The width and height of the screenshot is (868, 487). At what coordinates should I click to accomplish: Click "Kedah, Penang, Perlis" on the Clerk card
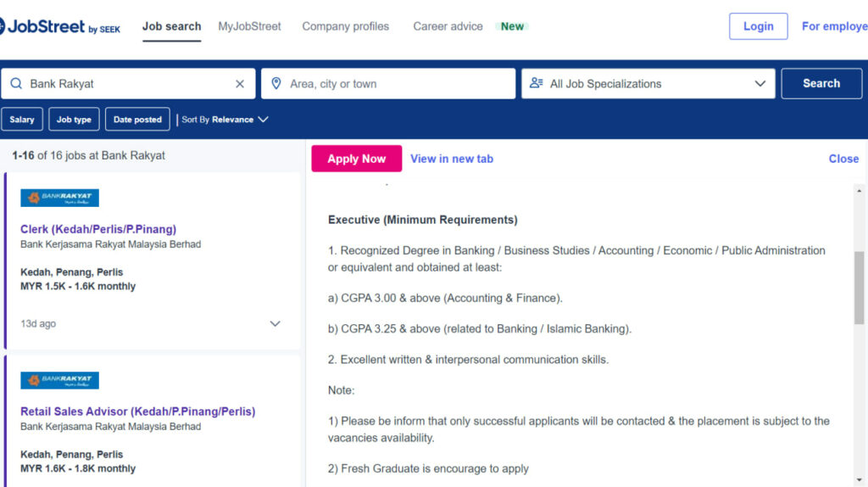click(x=72, y=272)
